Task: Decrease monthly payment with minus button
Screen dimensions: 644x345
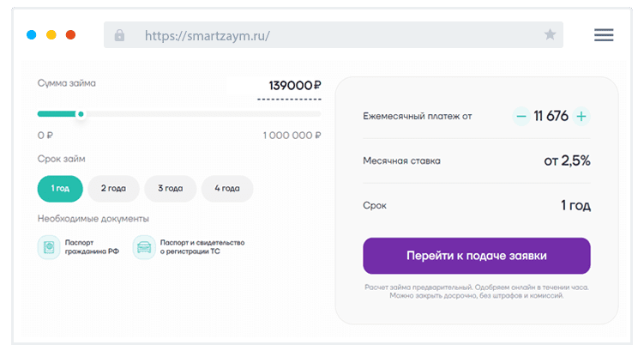Action: coord(521,116)
